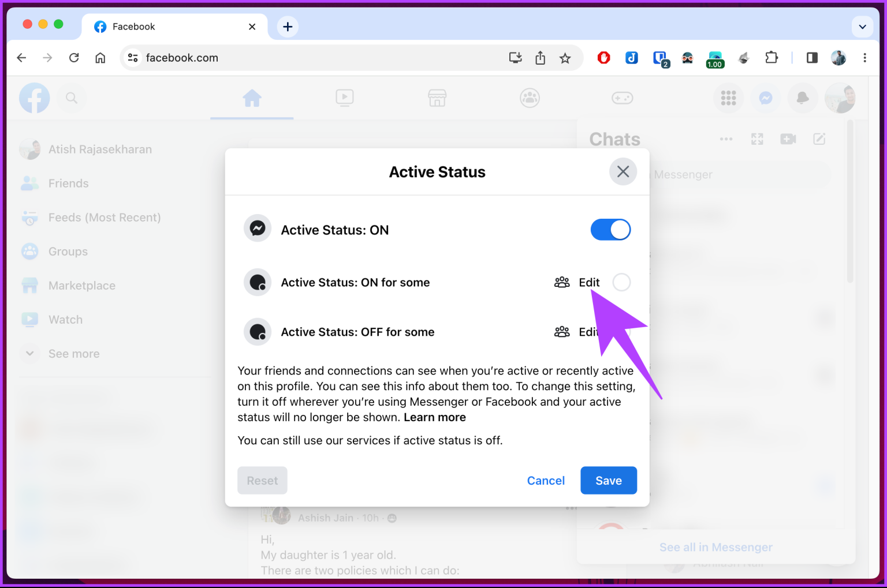Expand 'See more' in the left sidebar
This screenshot has height=588, width=887.
(73, 353)
